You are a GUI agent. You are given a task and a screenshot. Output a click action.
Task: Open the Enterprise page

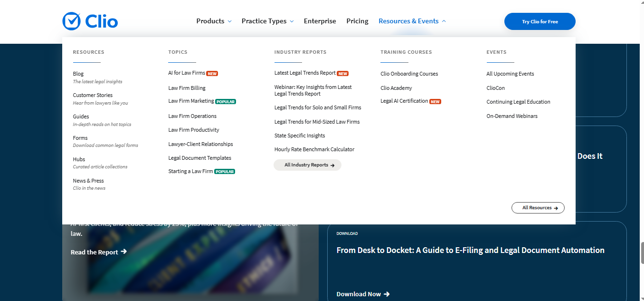pos(320,21)
